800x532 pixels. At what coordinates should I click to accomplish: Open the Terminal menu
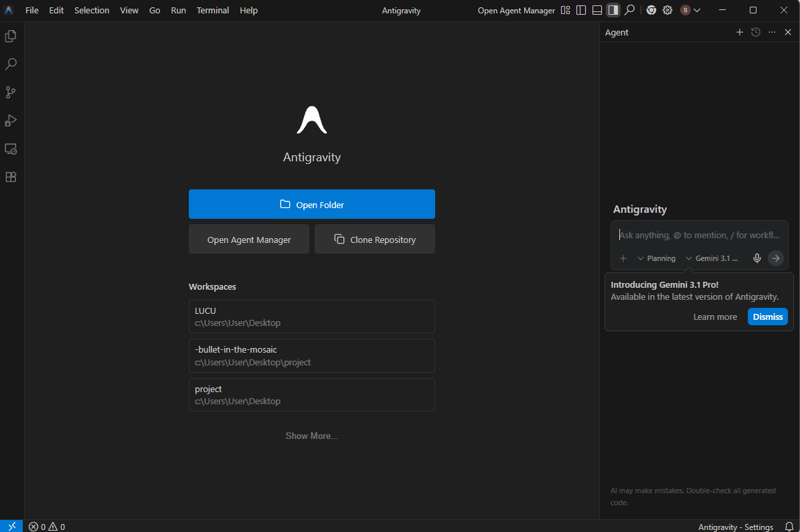coord(213,10)
